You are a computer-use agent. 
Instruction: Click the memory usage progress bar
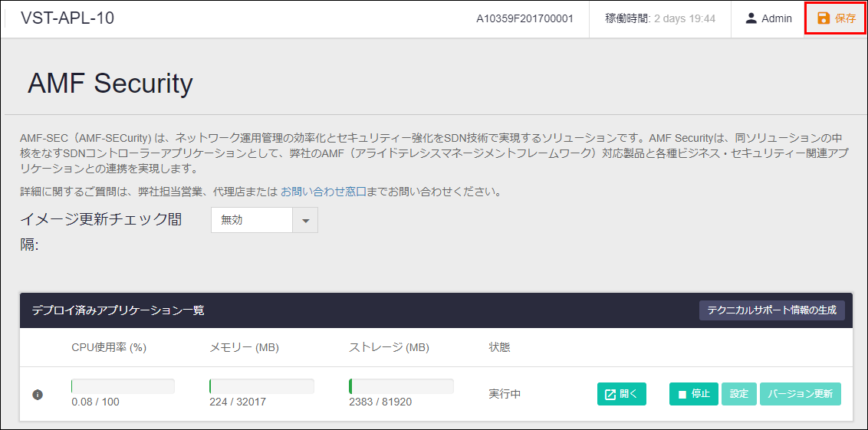click(261, 386)
